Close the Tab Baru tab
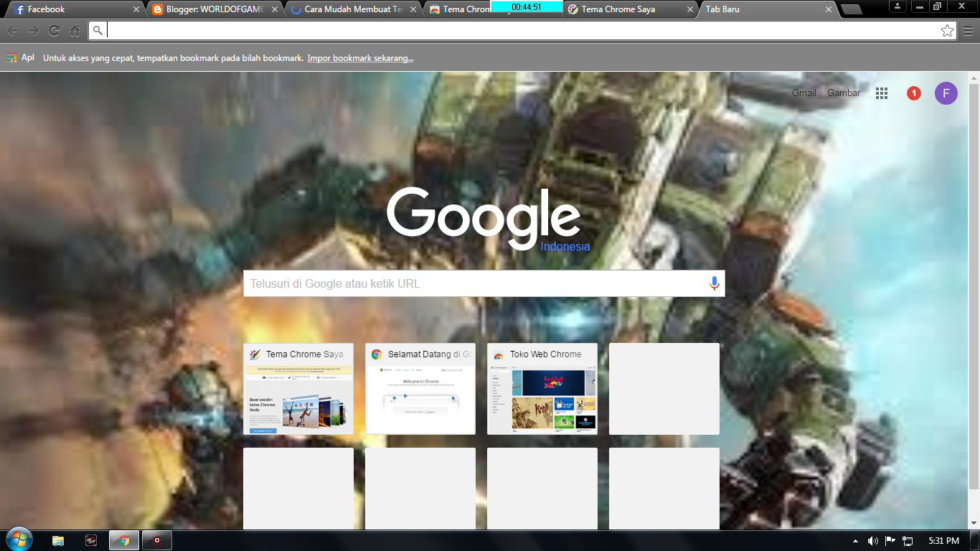 (x=829, y=9)
